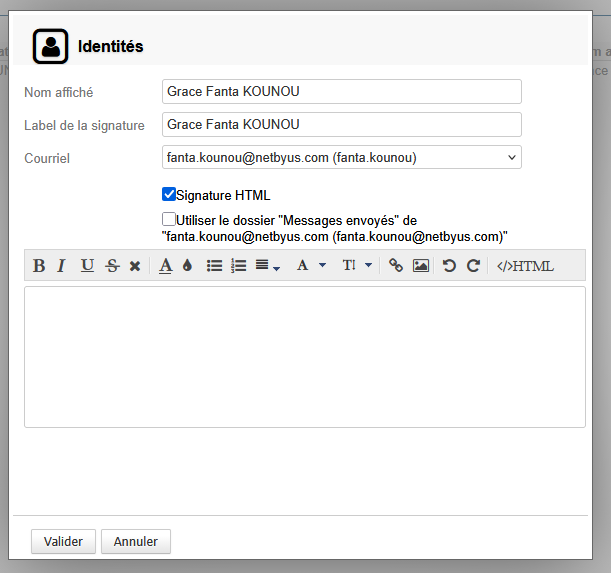The height and width of the screenshot is (573, 611).
Task: Enable the "Messages envoyés" folder checkbox
Action: click(x=169, y=219)
